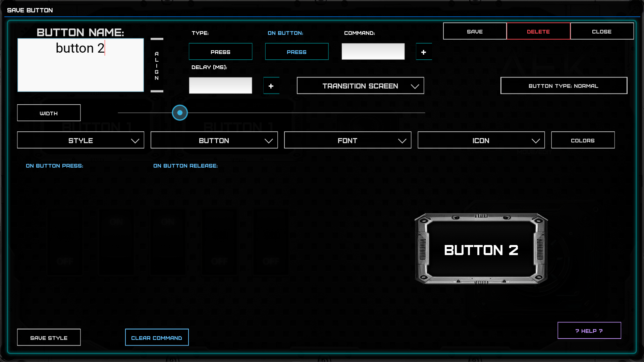
Task: Click the add delay plus icon
Action: [271, 85]
